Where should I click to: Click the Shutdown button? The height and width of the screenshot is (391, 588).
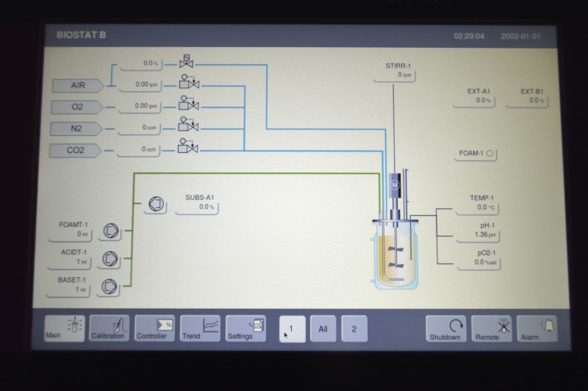coord(446,329)
